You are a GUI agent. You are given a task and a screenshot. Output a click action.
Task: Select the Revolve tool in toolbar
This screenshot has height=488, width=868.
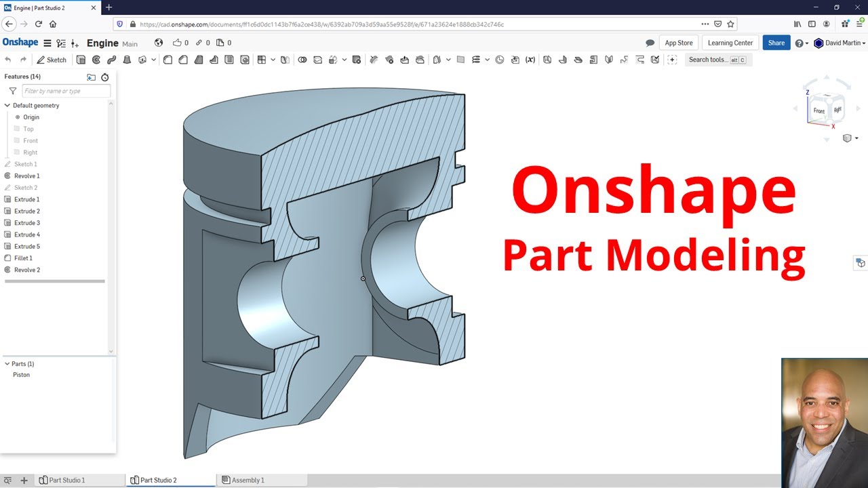tap(96, 60)
